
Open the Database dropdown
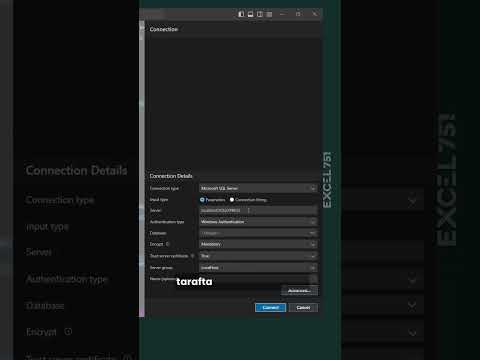coord(258,233)
